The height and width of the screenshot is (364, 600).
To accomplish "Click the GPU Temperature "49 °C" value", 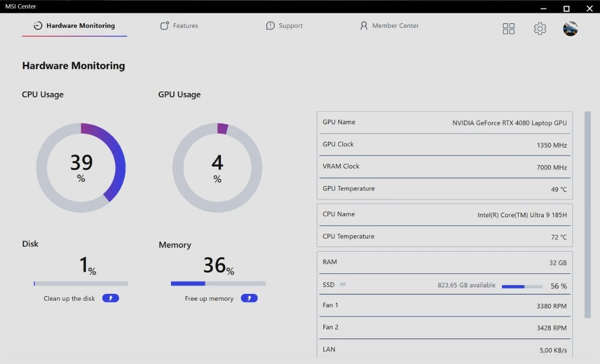I will pyautogui.click(x=558, y=190).
